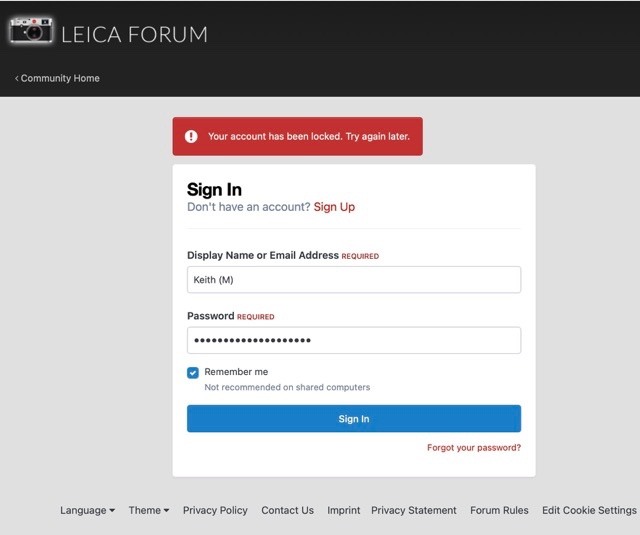Open the Privacy Policy footer link
This screenshot has width=640, height=535.
[x=215, y=510]
